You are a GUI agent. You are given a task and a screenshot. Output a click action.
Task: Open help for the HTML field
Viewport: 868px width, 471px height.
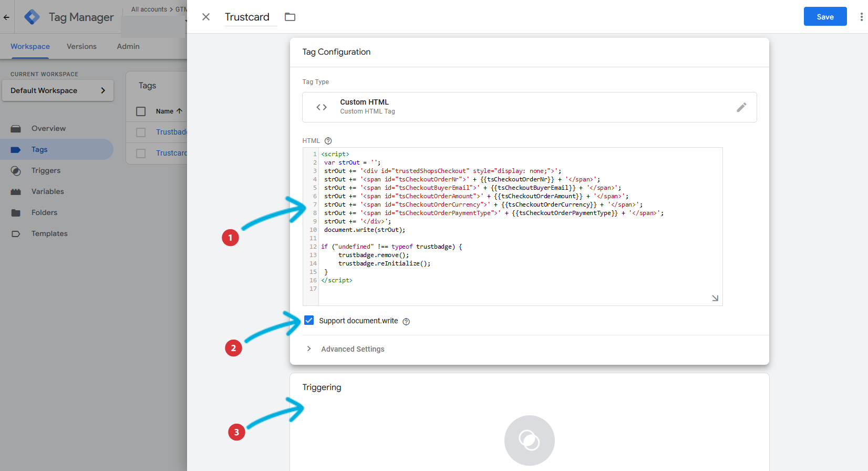(x=328, y=141)
